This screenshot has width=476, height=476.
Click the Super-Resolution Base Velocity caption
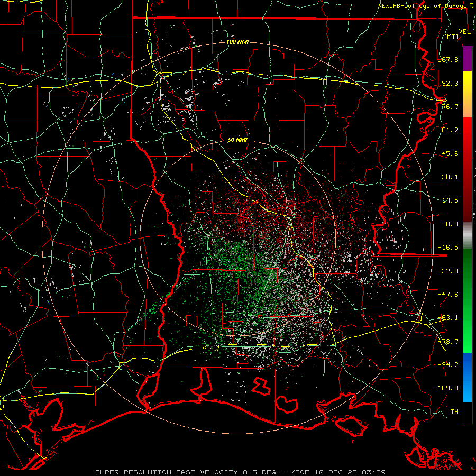pyautogui.click(x=241, y=472)
